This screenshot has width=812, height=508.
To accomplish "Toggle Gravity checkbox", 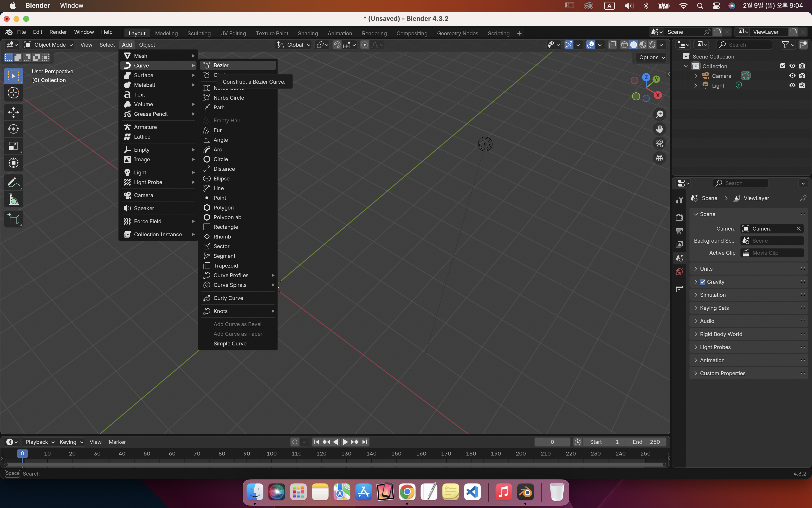I will [x=702, y=282].
